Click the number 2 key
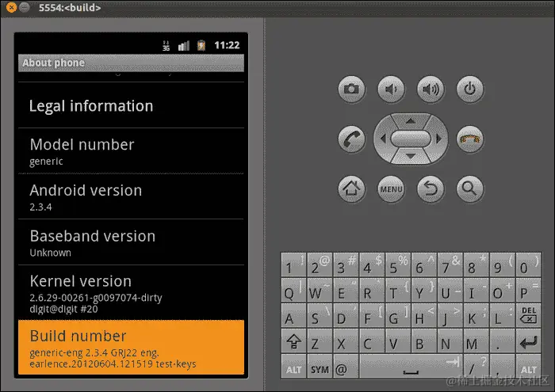 [320, 265]
